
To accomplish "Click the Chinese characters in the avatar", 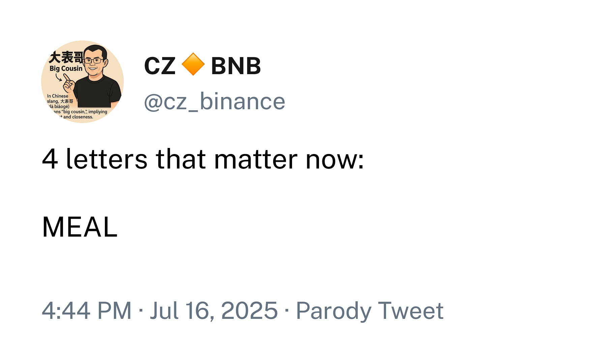I will tap(65, 58).
